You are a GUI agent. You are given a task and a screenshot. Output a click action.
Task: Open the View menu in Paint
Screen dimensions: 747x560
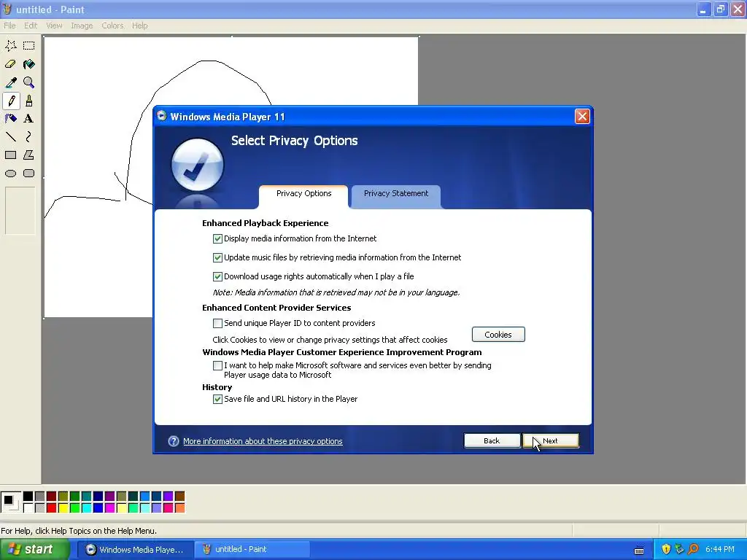point(54,26)
